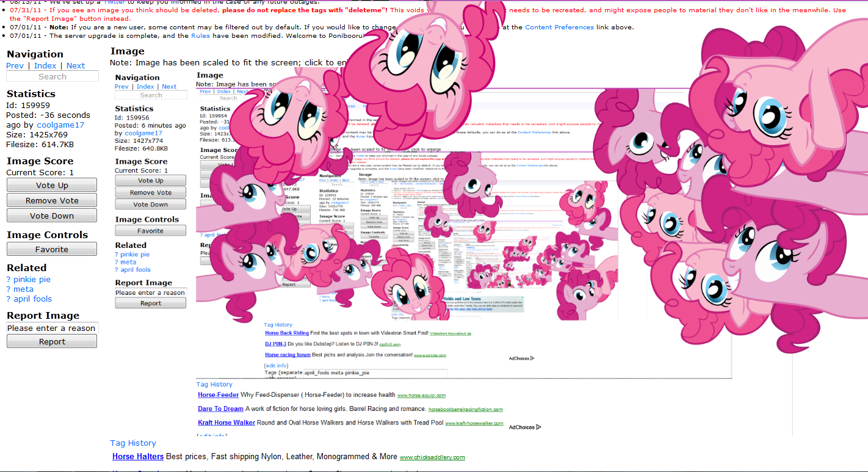The height and width of the screenshot is (472, 868).
Task: Open the Horse Back Riding ad link
Action: pos(287,333)
